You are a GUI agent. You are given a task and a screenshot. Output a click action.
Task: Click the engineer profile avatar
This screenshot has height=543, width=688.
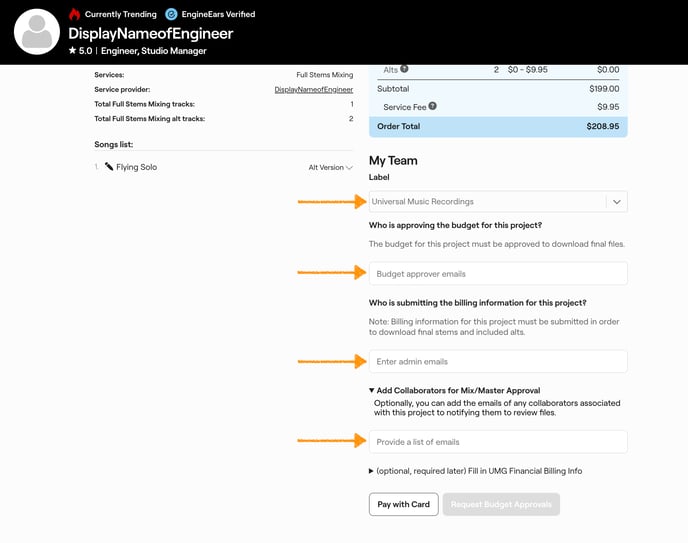[x=37, y=32]
